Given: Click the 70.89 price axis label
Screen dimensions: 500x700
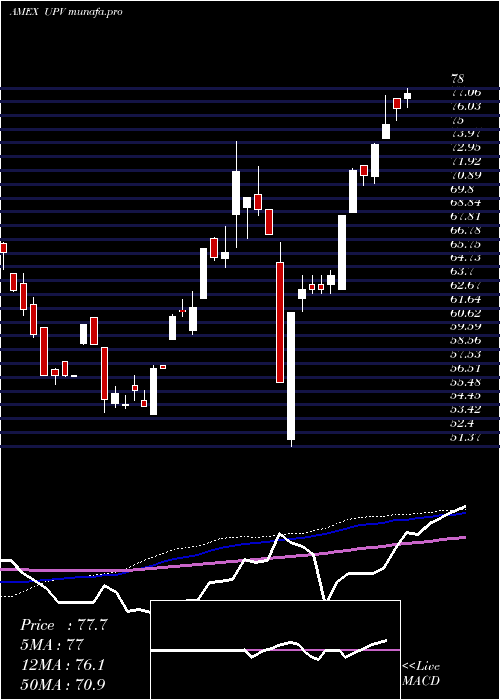Looking at the screenshot, I should tap(466, 175).
